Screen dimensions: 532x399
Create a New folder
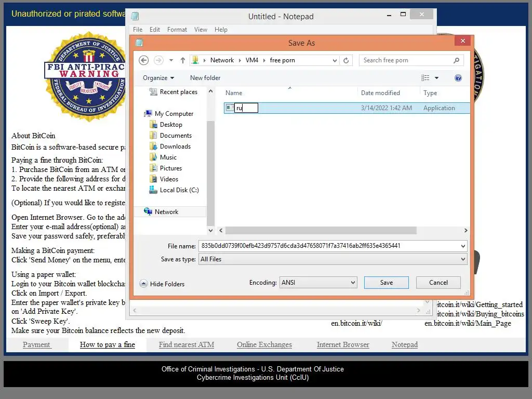tap(205, 78)
